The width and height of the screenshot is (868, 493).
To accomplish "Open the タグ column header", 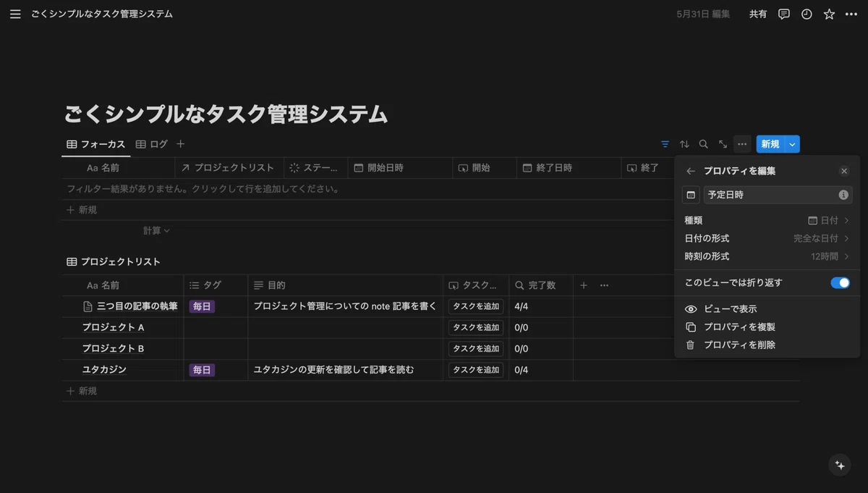I will click(x=216, y=285).
